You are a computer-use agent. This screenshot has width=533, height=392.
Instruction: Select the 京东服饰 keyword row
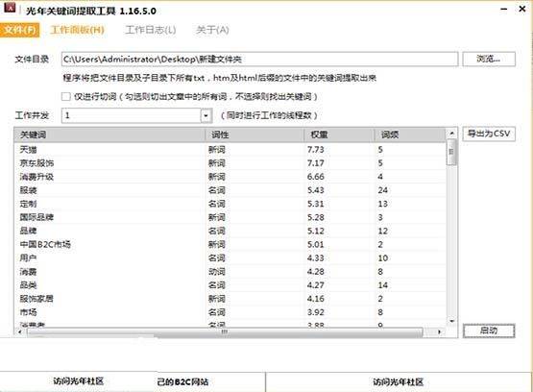click(x=230, y=163)
